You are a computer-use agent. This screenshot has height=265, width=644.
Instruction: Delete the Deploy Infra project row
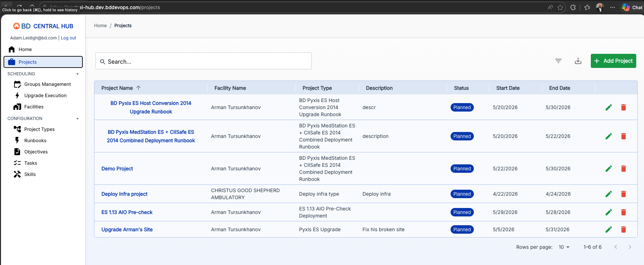[x=624, y=194]
